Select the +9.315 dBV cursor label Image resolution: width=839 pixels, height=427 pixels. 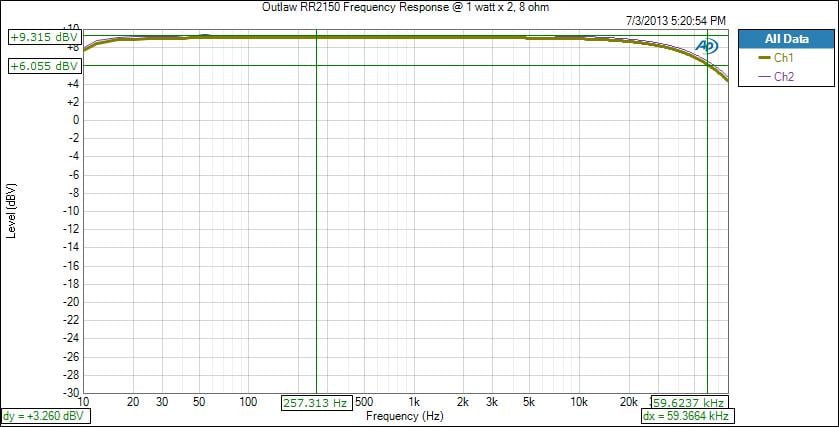[43, 37]
